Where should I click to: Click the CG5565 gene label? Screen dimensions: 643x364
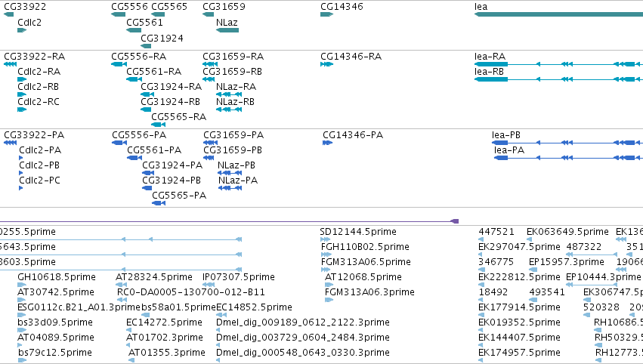click(x=169, y=7)
